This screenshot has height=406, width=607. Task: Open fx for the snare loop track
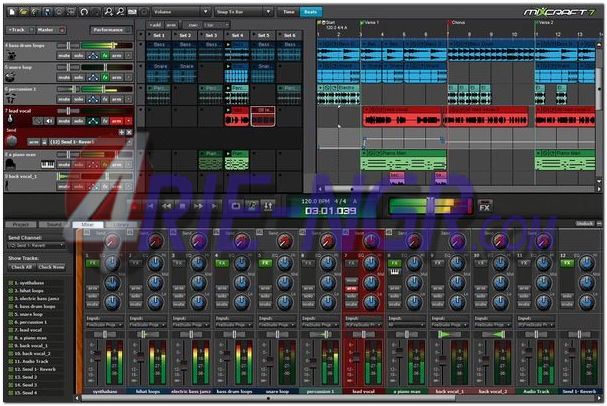coord(105,77)
